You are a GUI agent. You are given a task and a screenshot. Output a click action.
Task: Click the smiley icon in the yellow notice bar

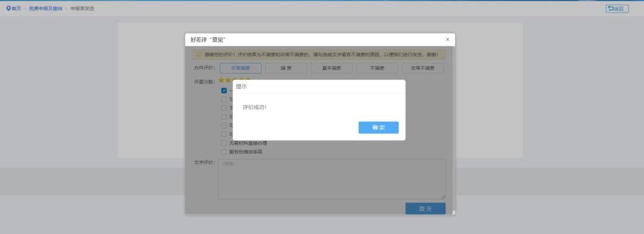[199, 54]
